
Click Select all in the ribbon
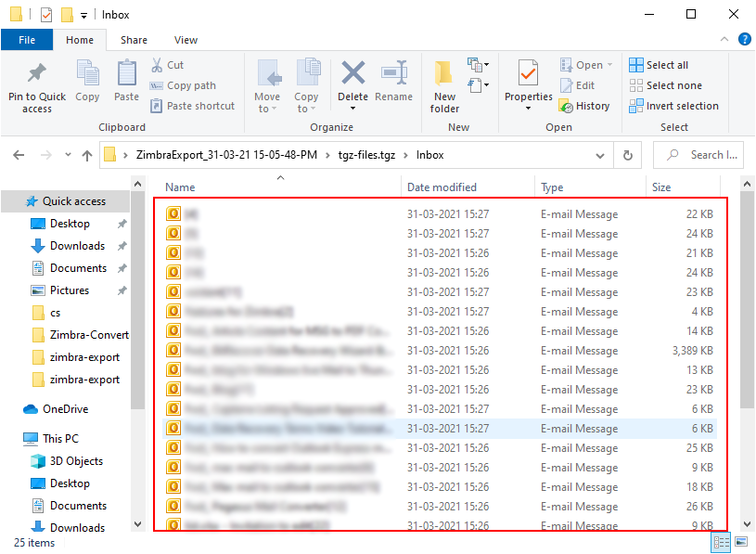coord(659,65)
